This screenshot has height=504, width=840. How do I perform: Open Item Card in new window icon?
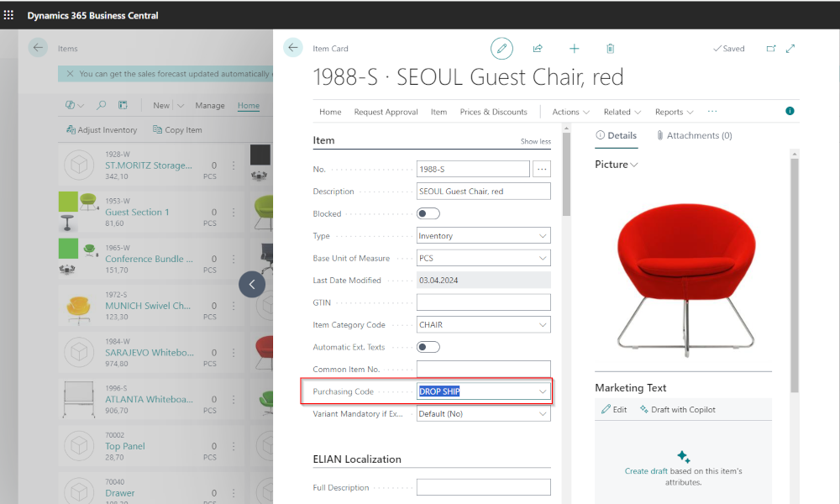point(771,48)
